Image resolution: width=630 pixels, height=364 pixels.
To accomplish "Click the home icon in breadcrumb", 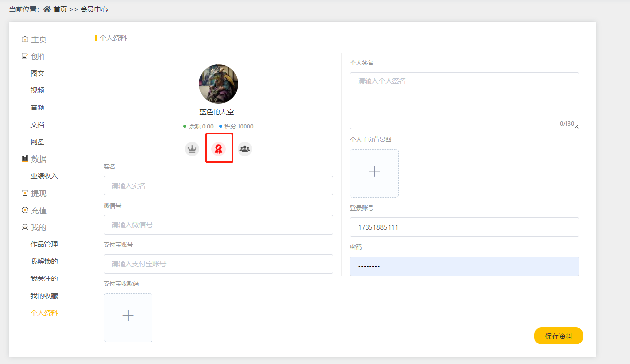I will [47, 9].
